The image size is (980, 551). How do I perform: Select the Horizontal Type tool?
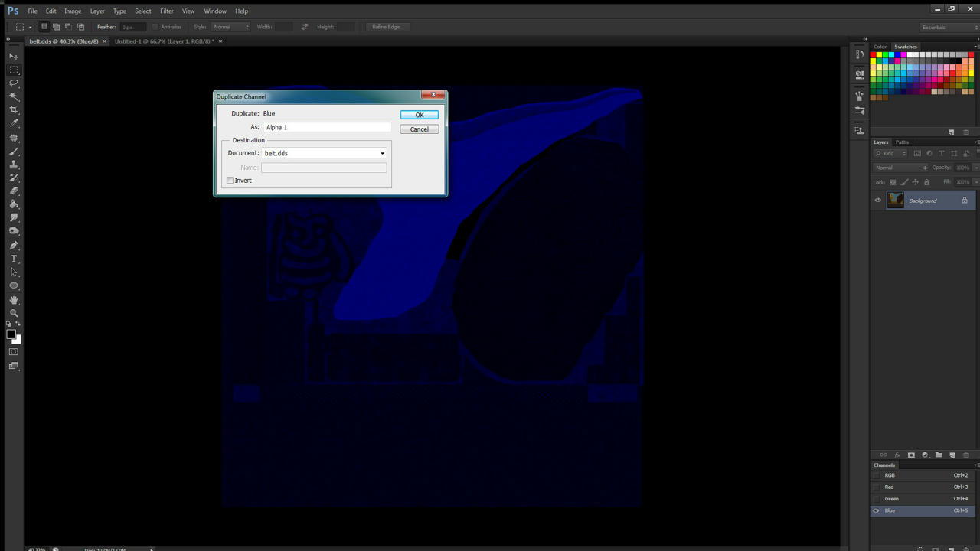coord(14,259)
